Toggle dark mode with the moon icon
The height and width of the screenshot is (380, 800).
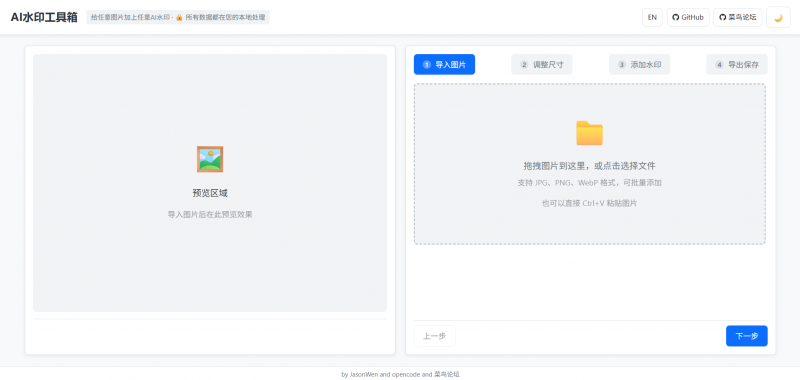click(x=778, y=17)
